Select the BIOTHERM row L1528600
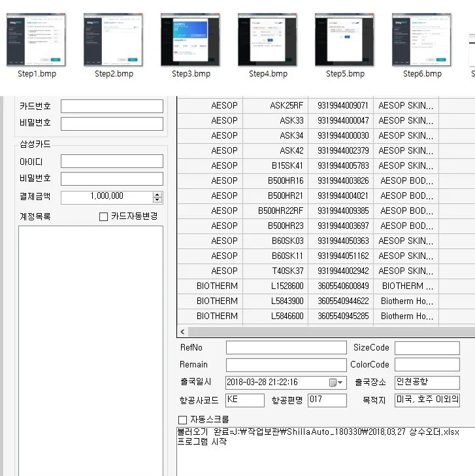Screen dimensions: 475x476 pos(326,286)
